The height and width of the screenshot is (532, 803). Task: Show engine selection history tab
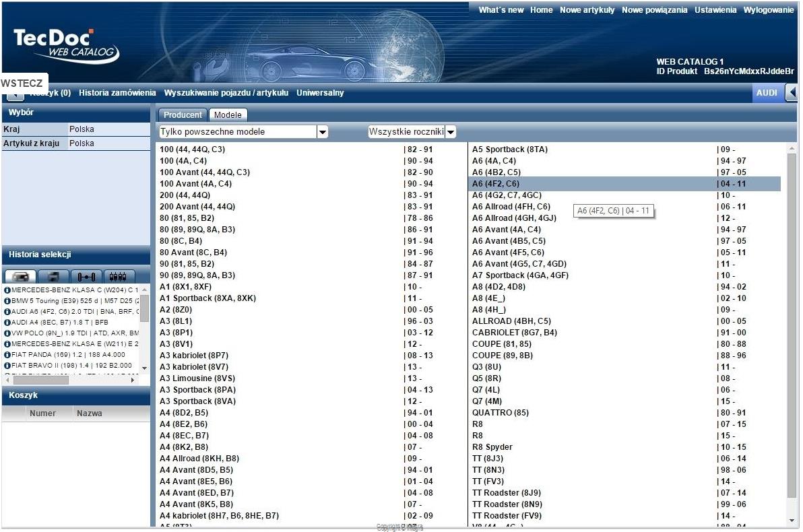[x=119, y=277]
